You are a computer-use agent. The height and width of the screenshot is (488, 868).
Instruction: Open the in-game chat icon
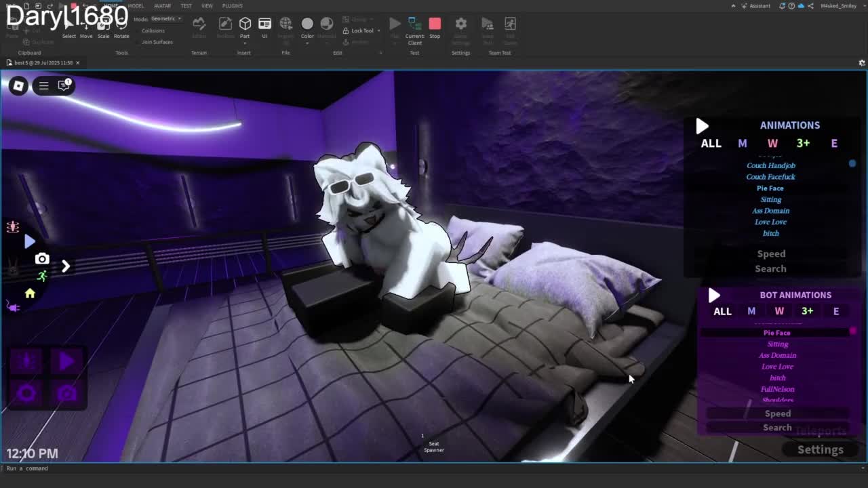[64, 85]
